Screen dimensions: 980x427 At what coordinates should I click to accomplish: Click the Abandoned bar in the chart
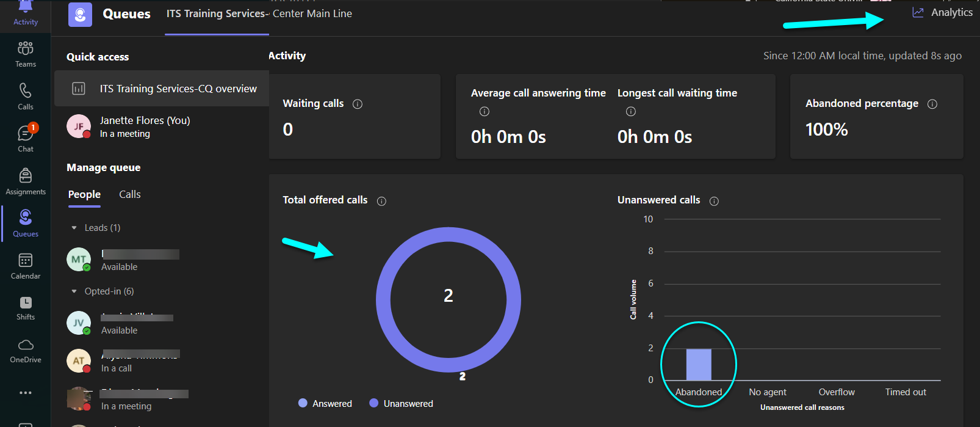pos(699,365)
